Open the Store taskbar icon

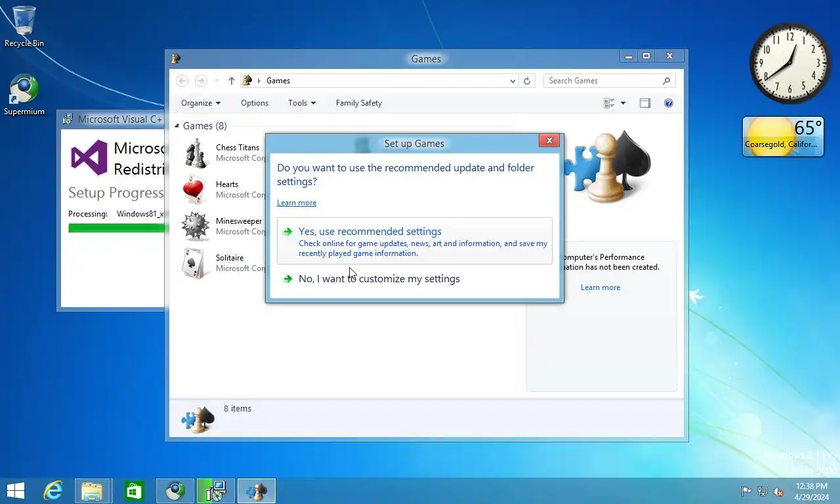pos(134,491)
